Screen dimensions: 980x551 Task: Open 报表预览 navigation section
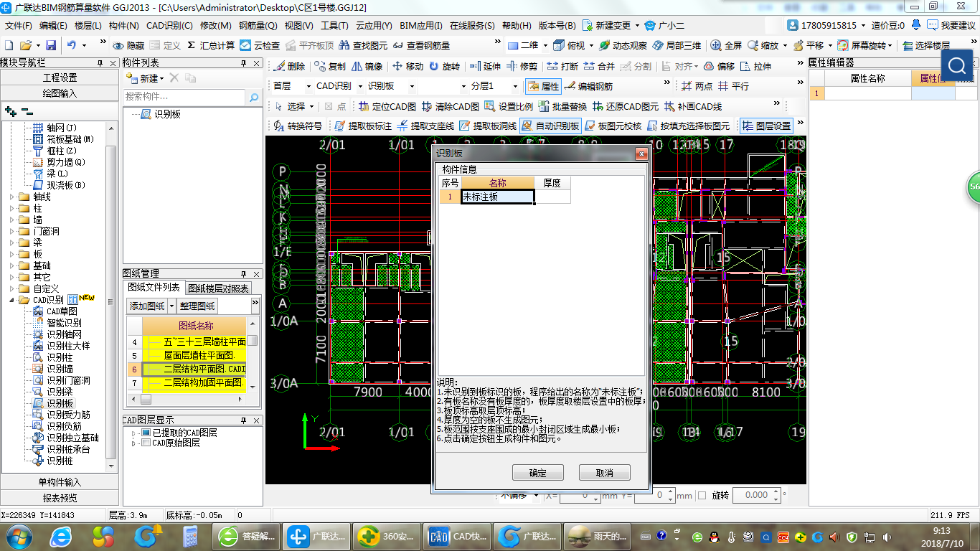(x=60, y=498)
